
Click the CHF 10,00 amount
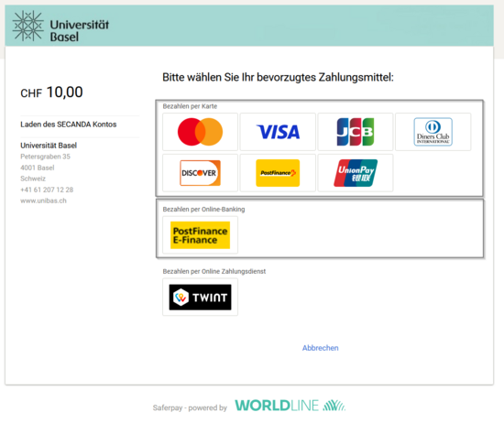pyautogui.click(x=51, y=92)
